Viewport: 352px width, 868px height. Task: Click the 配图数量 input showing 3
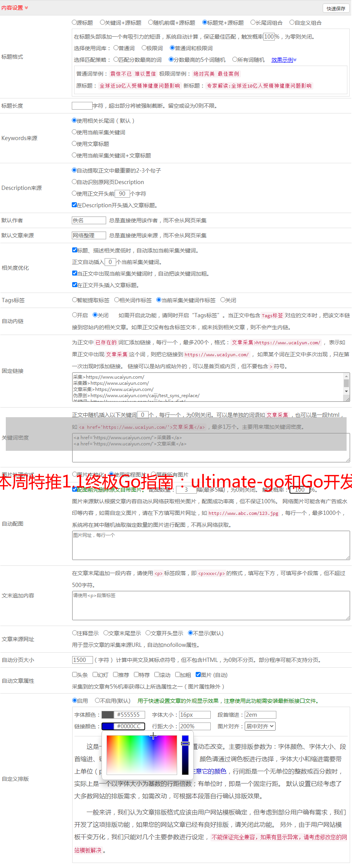pos(186,490)
